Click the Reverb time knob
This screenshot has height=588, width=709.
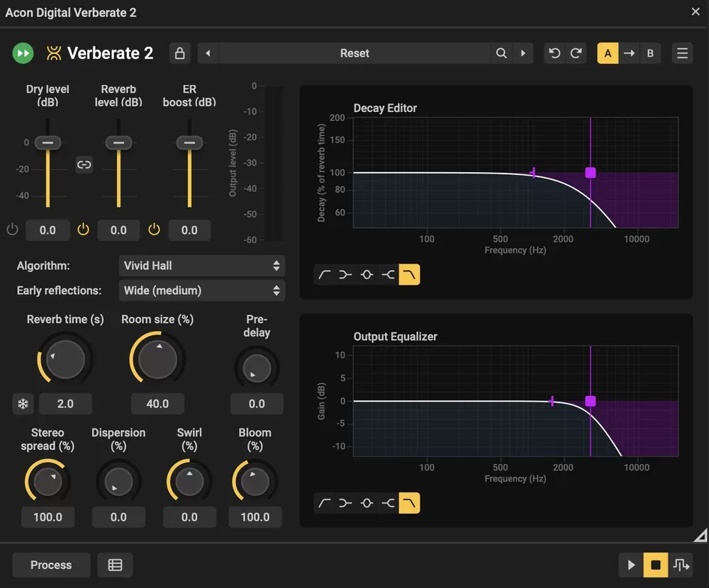65,359
